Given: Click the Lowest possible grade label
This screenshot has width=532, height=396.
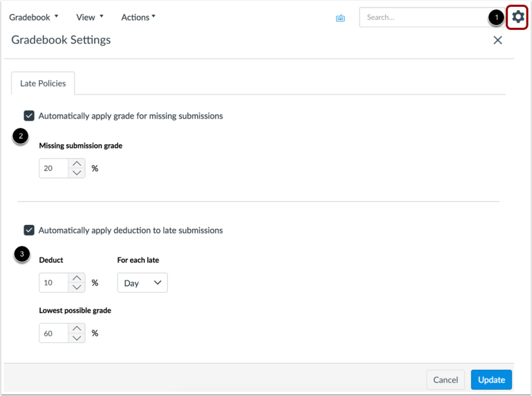Looking at the screenshot, I should coord(75,311).
